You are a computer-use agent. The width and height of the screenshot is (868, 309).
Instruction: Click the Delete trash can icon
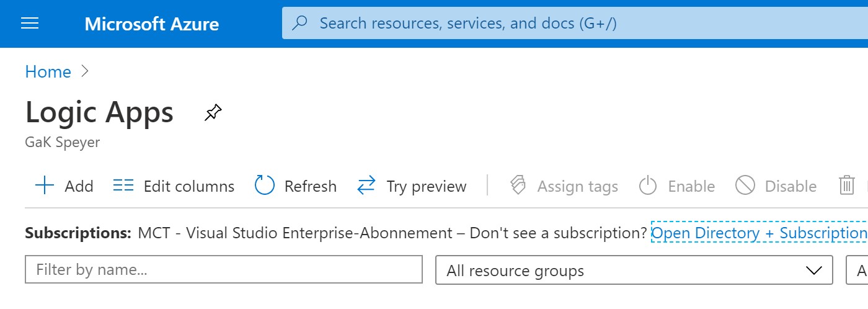[x=846, y=186]
